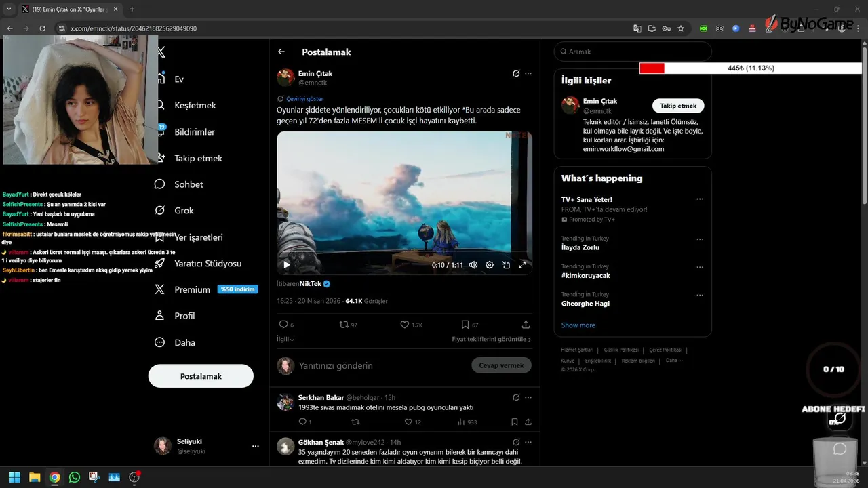The height and width of the screenshot is (488, 868).
Task: Click Grok icon on Emin Çıtak's post
Action: pyautogui.click(x=516, y=73)
